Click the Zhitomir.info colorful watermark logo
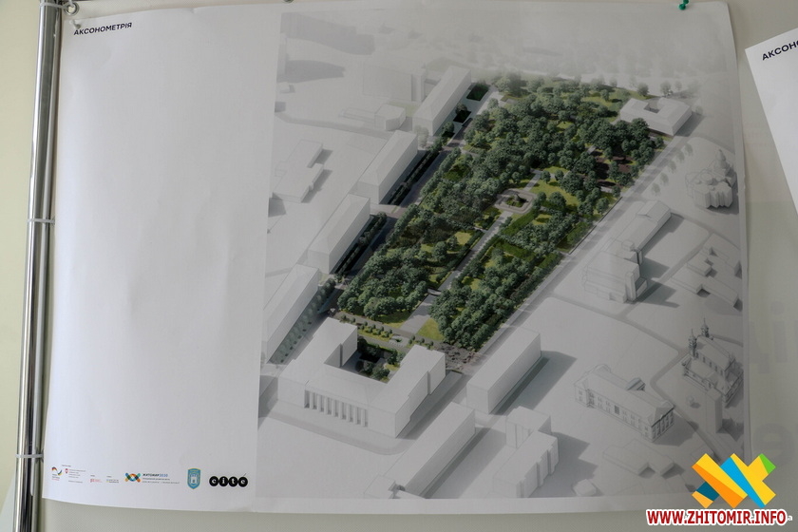This screenshot has width=798, height=532. [732, 480]
